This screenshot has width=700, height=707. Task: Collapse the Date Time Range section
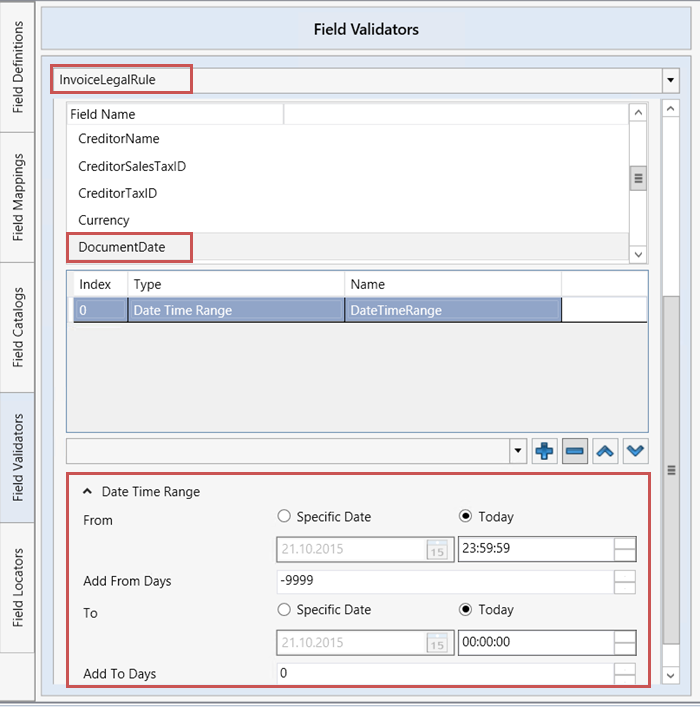[x=88, y=491]
